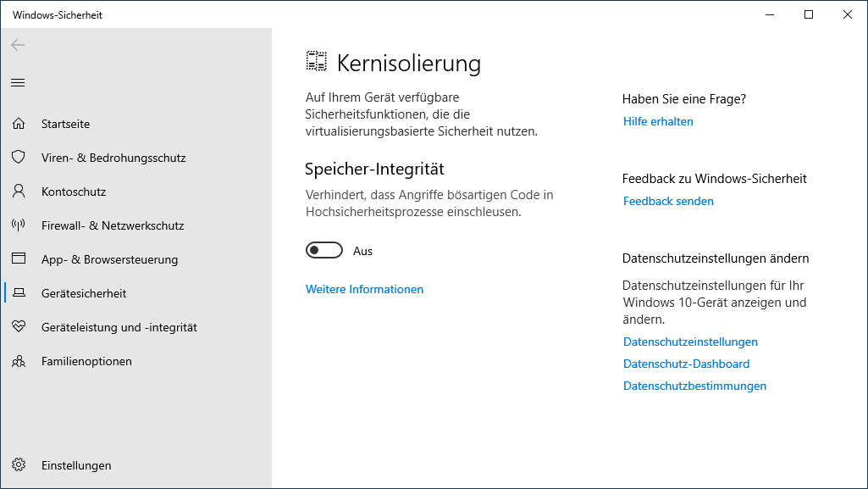Open the Datenschutz-Dashboard link
Viewport: 868px width, 489px height.
pyautogui.click(x=686, y=364)
